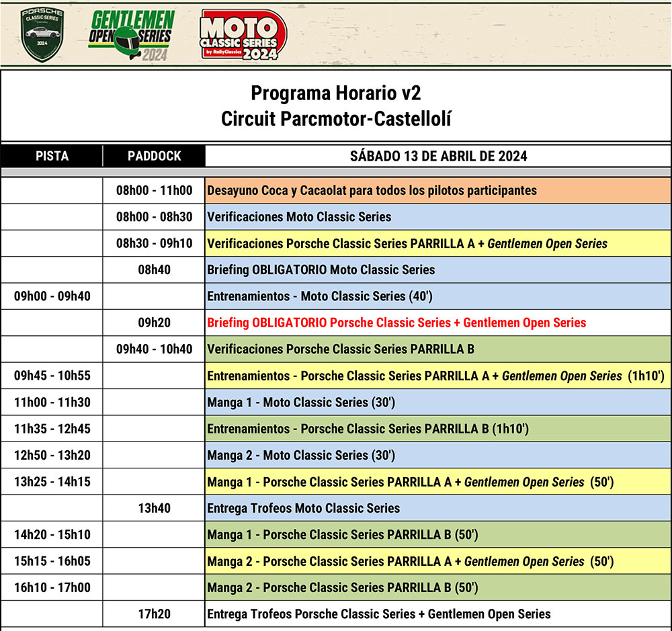Click the PISTA column header
This screenshot has width=672, height=631.
[x=52, y=156]
